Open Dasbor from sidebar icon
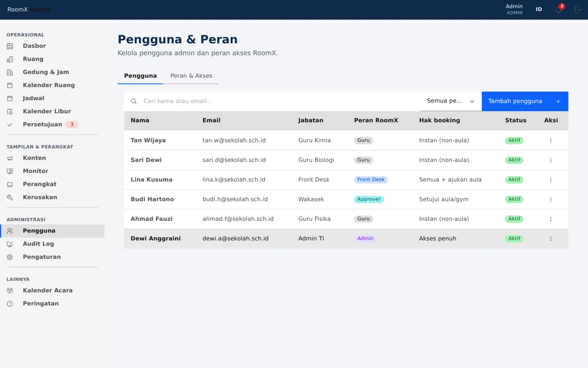 tap(10, 46)
